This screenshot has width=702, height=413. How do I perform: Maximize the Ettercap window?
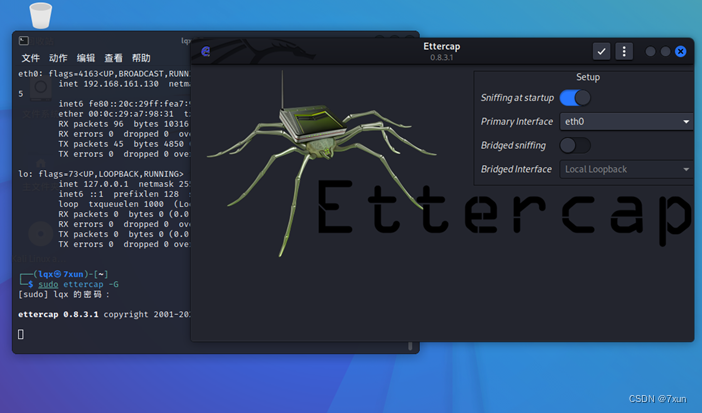coord(665,52)
